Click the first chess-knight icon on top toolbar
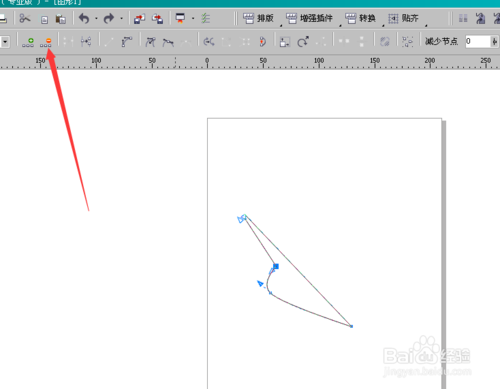 480,18
